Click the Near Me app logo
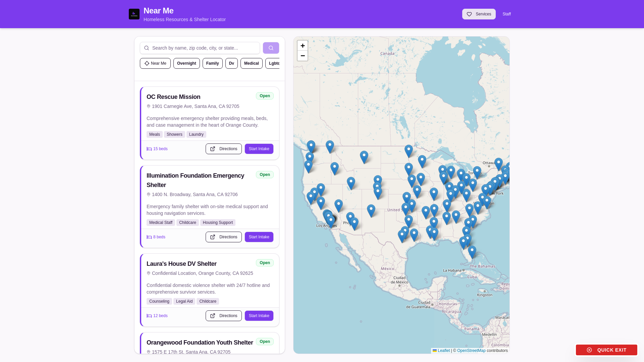This screenshot has height=362, width=644. click(134, 14)
